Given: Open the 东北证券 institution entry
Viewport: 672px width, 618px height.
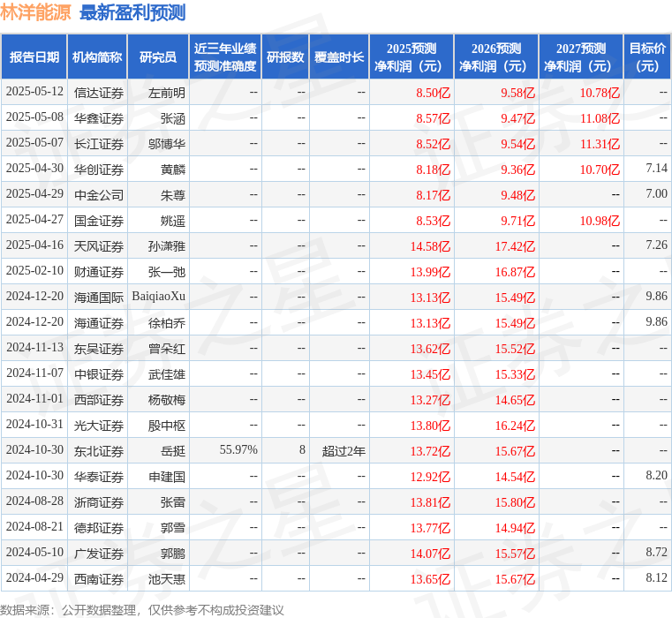Looking at the screenshot, I should point(98,451).
